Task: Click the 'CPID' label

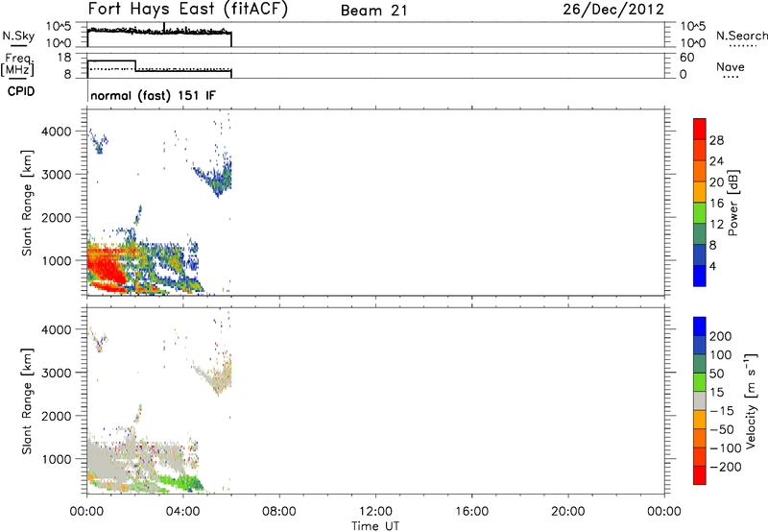Action: pos(20,91)
